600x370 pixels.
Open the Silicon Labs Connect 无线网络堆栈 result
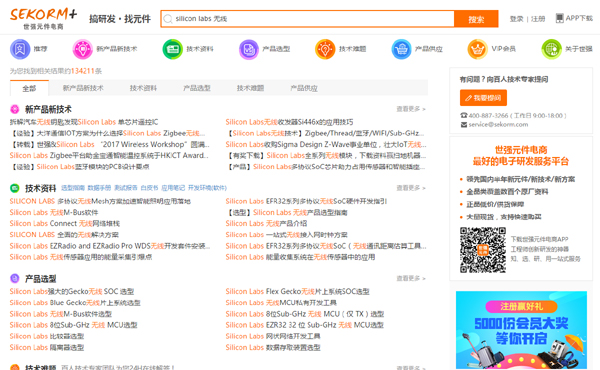(x=65, y=223)
